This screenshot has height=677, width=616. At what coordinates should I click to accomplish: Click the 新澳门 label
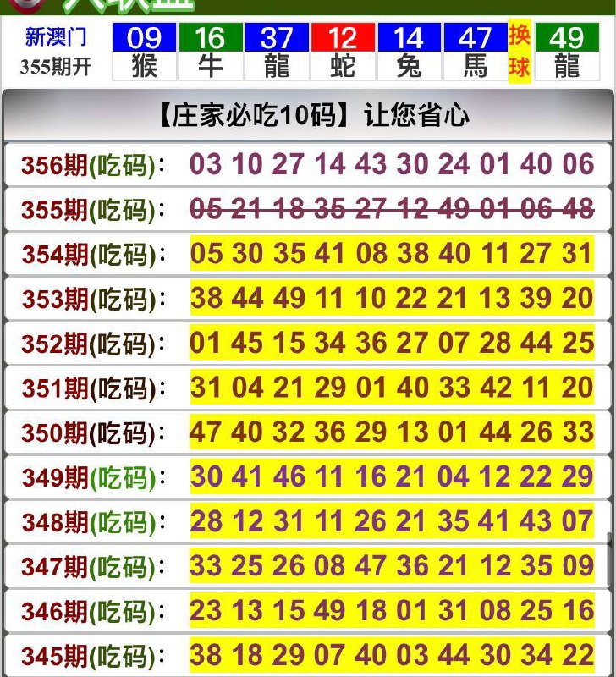tap(56, 36)
